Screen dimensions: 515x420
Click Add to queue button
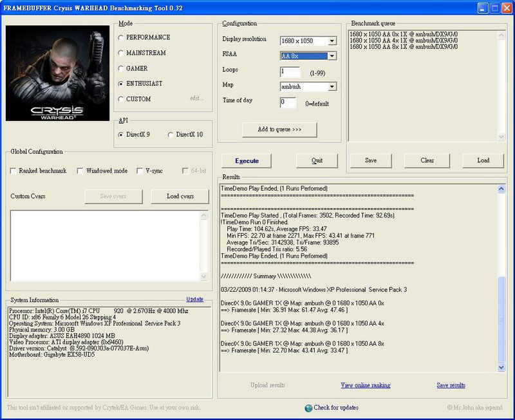tap(279, 129)
